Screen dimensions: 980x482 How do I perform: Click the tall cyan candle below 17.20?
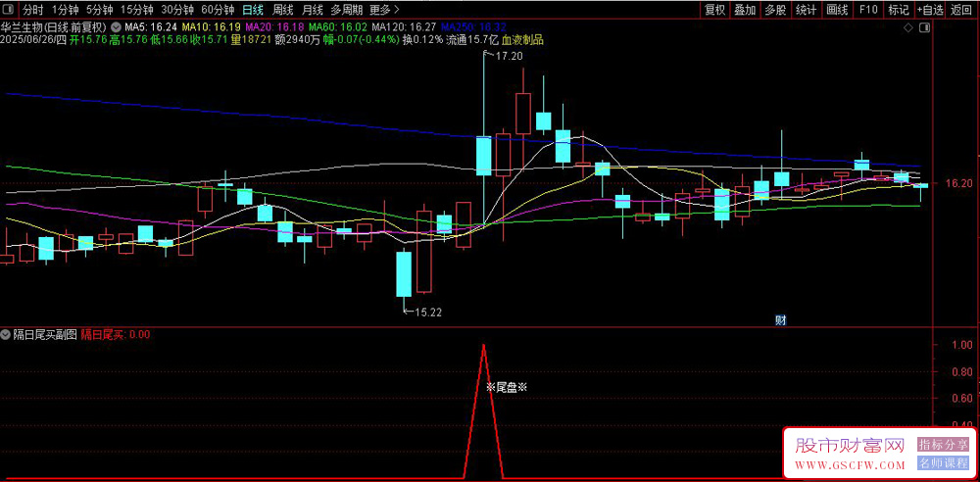483,156
